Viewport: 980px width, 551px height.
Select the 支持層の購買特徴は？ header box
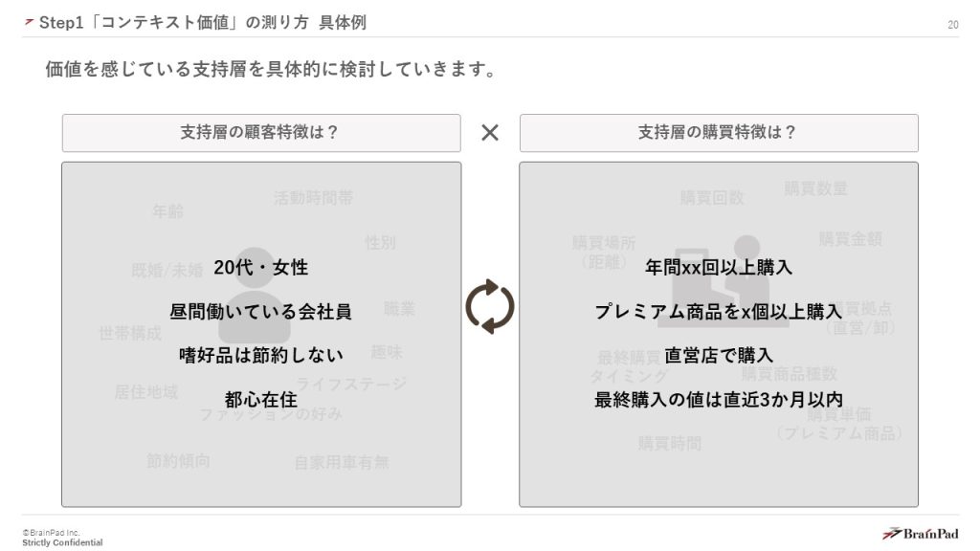718,133
